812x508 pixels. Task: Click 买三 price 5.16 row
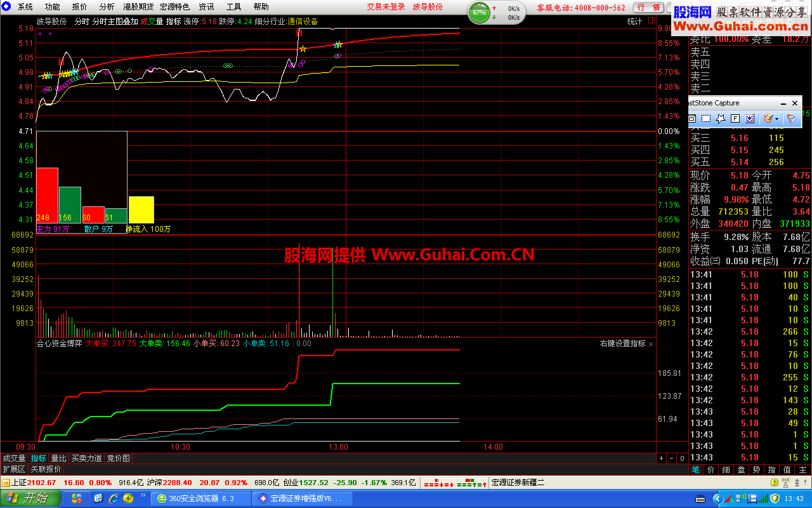750,138
